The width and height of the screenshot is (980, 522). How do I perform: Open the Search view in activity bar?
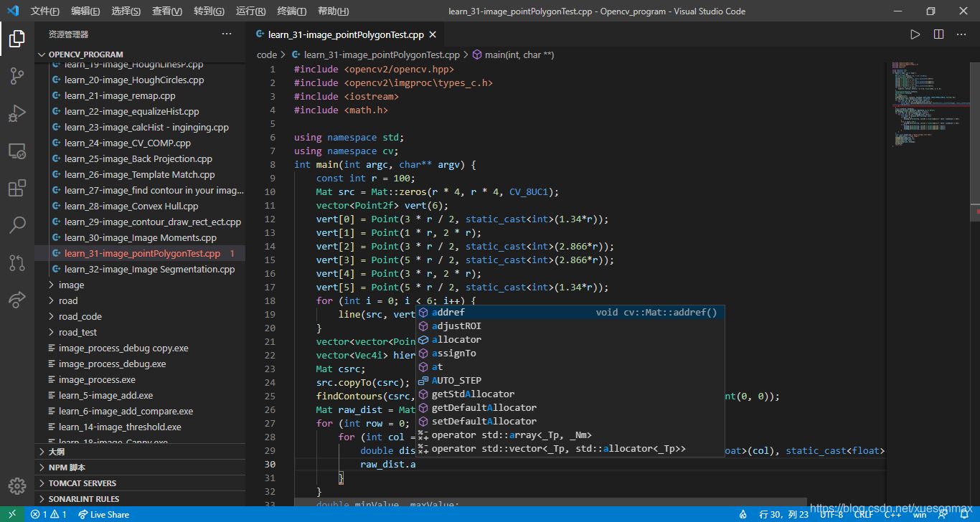click(x=17, y=225)
